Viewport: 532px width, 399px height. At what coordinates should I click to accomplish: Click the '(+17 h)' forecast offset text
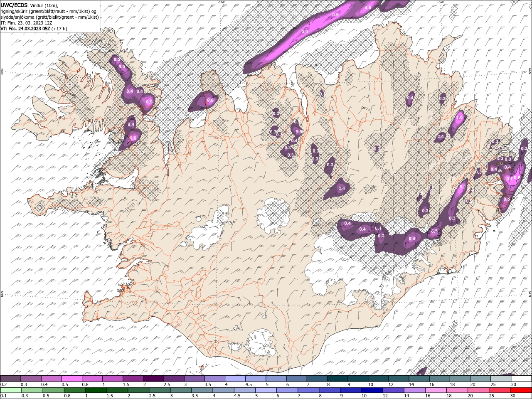coord(59,29)
